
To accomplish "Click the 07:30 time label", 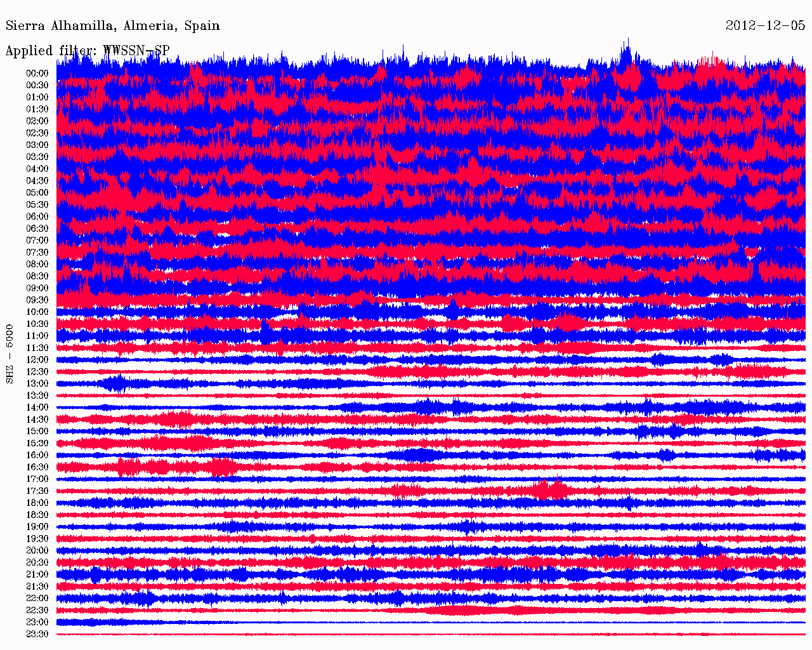I will [37, 253].
